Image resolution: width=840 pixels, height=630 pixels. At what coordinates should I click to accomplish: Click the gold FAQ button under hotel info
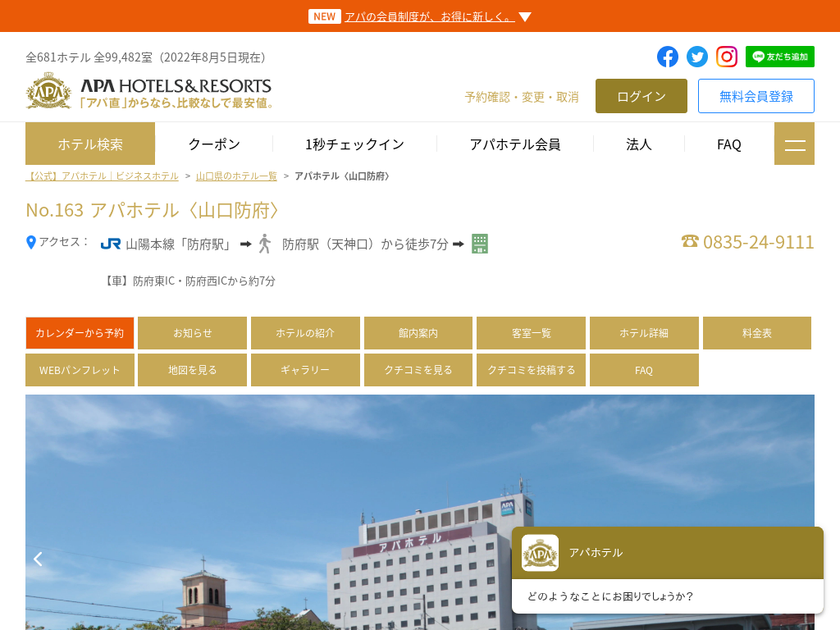(644, 370)
